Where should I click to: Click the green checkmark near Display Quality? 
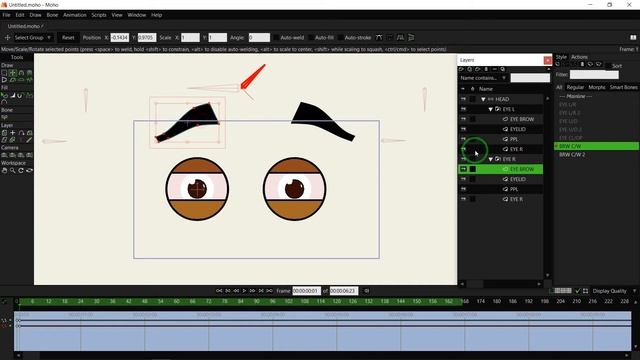pos(578,291)
